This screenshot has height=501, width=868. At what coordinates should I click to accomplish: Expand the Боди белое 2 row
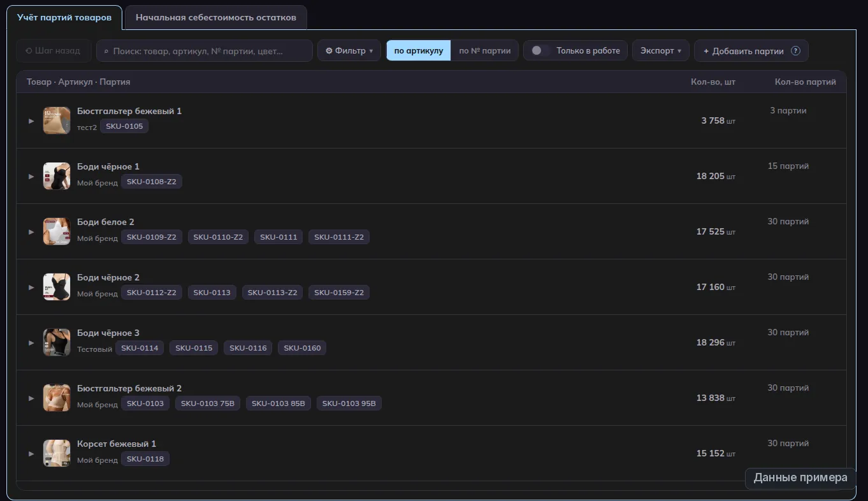pos(31,231)
